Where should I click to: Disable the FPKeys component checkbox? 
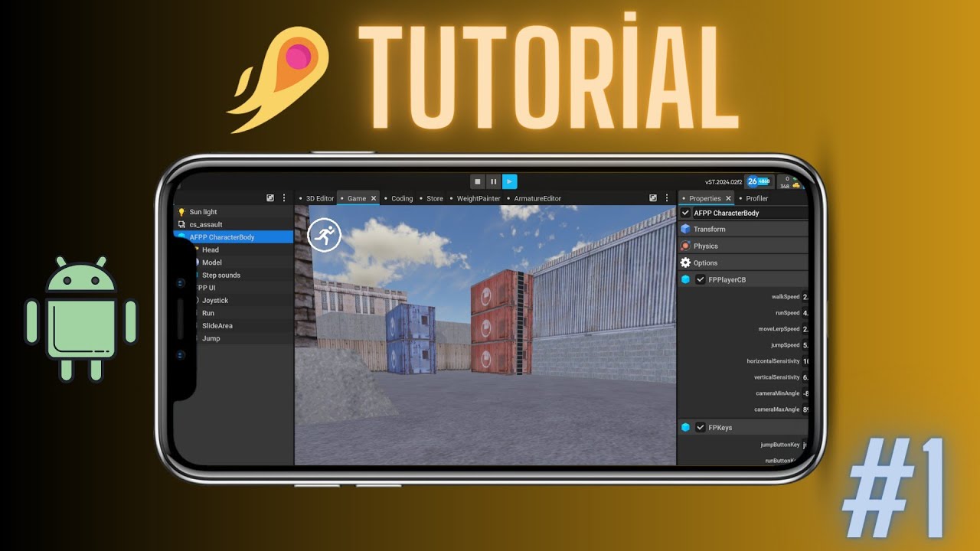tap(701, 427)
